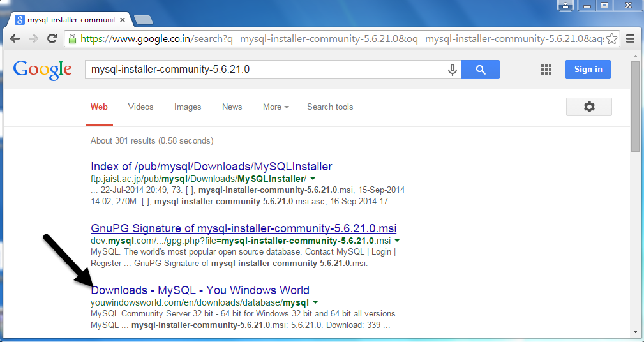Open the Chrome hamburger menu
The width and height of the screenshot is (644, 342).
coord(631,38)
